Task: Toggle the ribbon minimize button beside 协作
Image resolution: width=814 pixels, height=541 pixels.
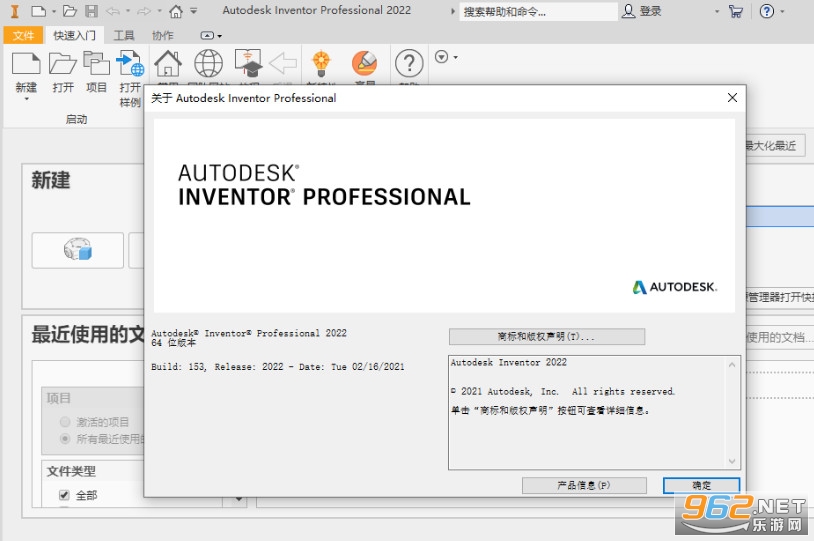Action: tap(207, 35)
